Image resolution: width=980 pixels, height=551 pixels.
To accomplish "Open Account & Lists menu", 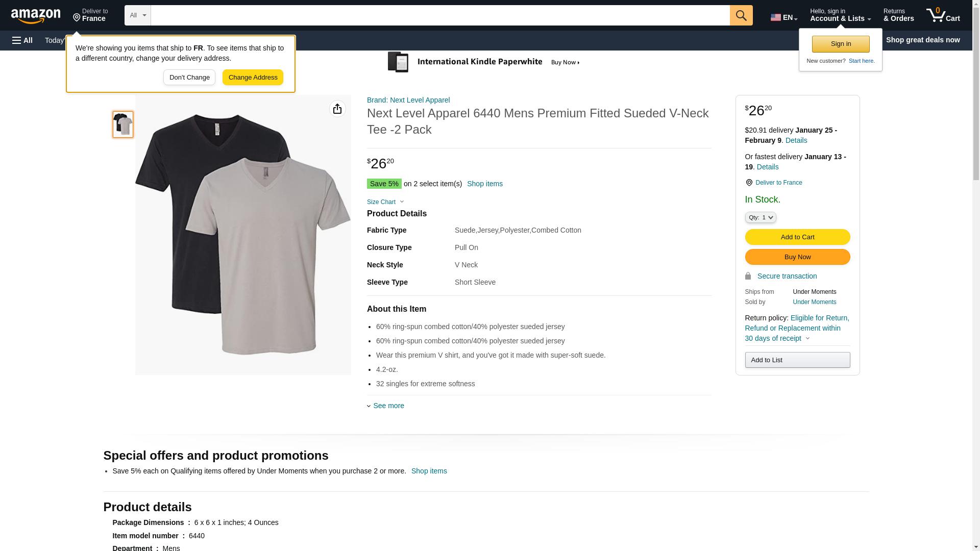I will coord(840,15).
